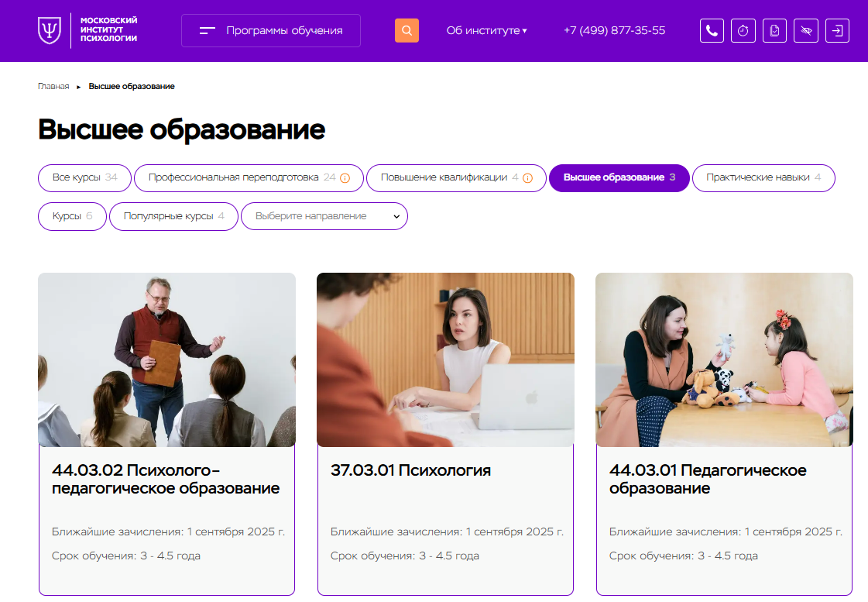Open the 37.03.01 Психология course photo
This screenshot has height=602, width=868.
pyautogui.click(x=446, y=359)
